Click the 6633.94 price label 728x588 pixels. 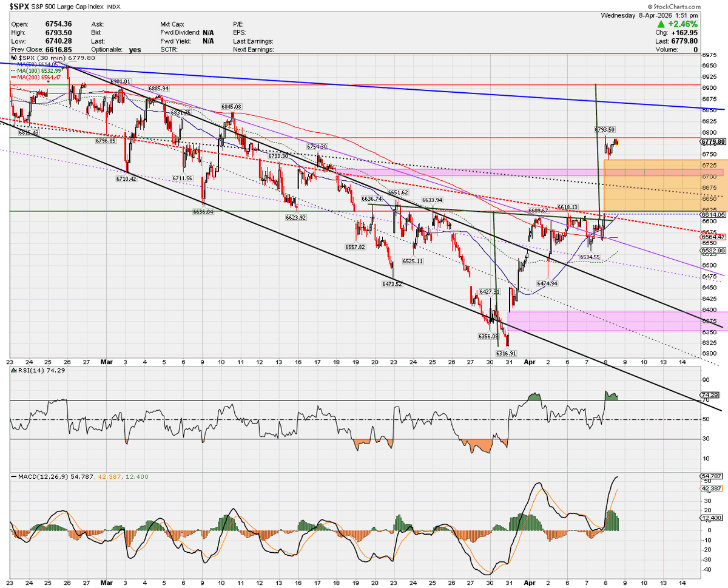432,200
